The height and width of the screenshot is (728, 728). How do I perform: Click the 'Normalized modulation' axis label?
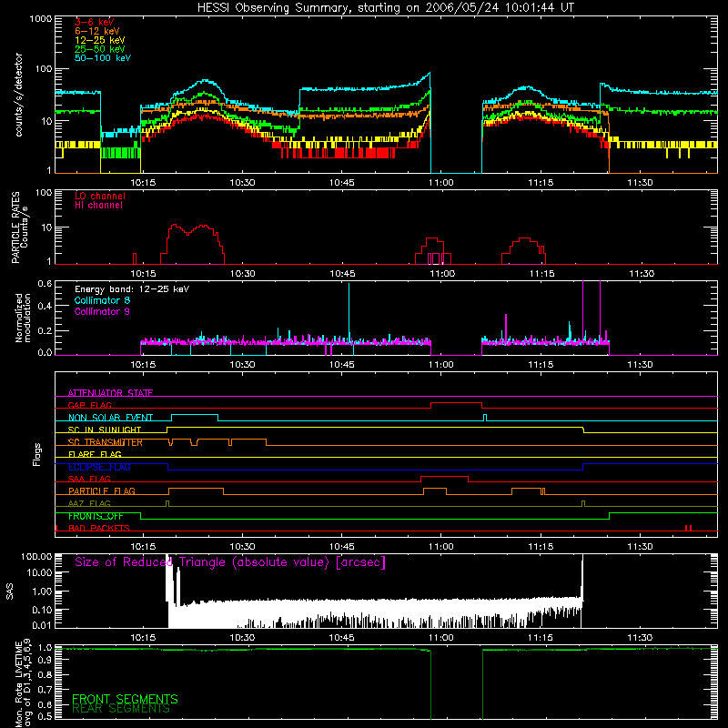pyautogui.click(x=23, y=318)
